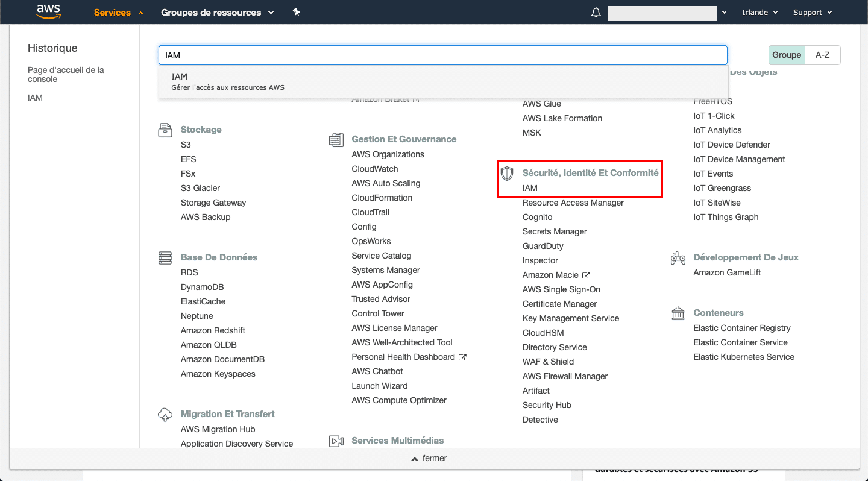Open Elastic Container Registry
The width and height of the screenshot is (868, 481).
742,328
